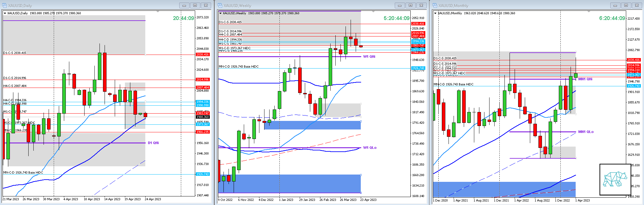Click the 2217.430 value on Monthly price scale
This screenshot has width=644, height=205.
[x=634, y=19]
